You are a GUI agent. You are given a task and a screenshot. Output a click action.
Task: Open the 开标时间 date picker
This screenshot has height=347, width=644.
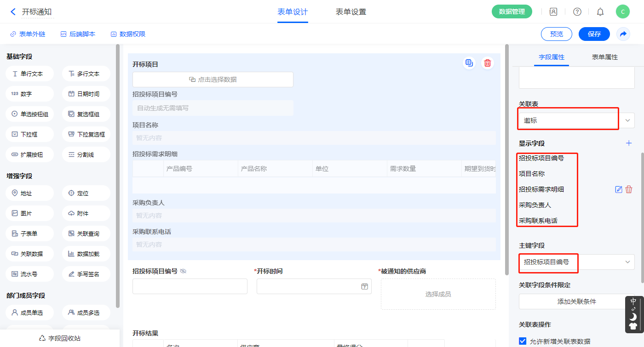coord(364,286)
